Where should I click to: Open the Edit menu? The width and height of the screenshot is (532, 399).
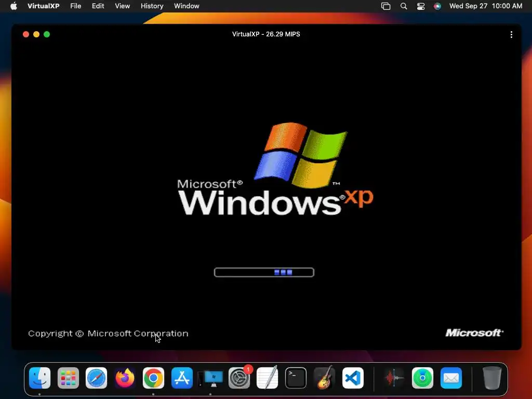pyautogui.click(x=98, y=6)
